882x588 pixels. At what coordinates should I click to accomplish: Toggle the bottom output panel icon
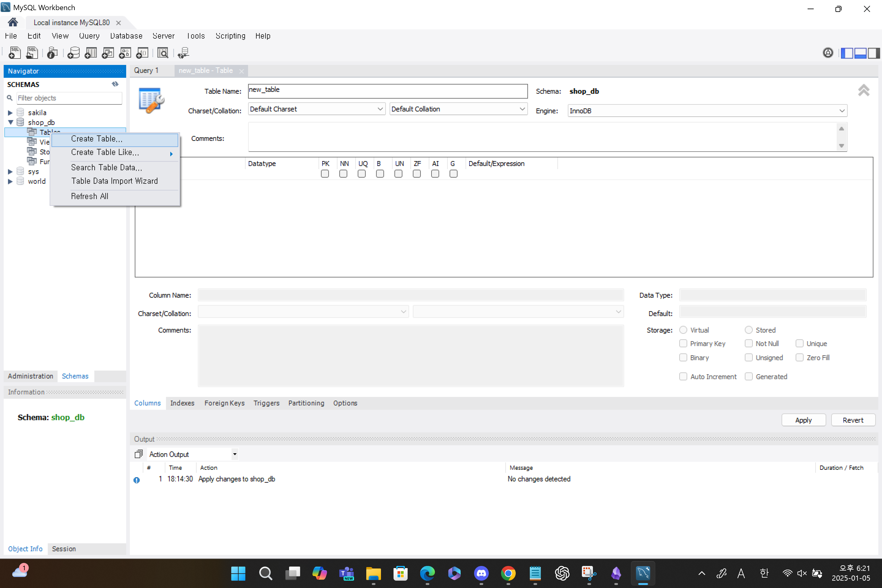(860, 53)
